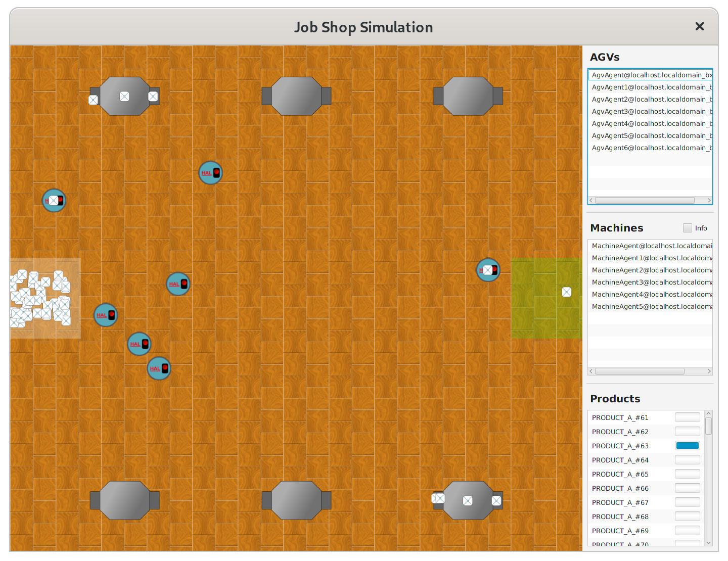
Task: Click the pile of products in the source area
Action: (40, 298)
